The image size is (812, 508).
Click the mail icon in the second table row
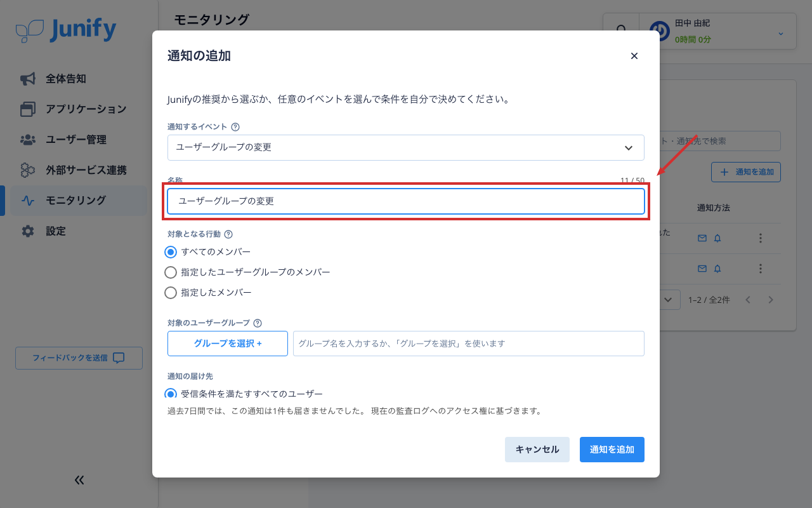pos(702,269)
